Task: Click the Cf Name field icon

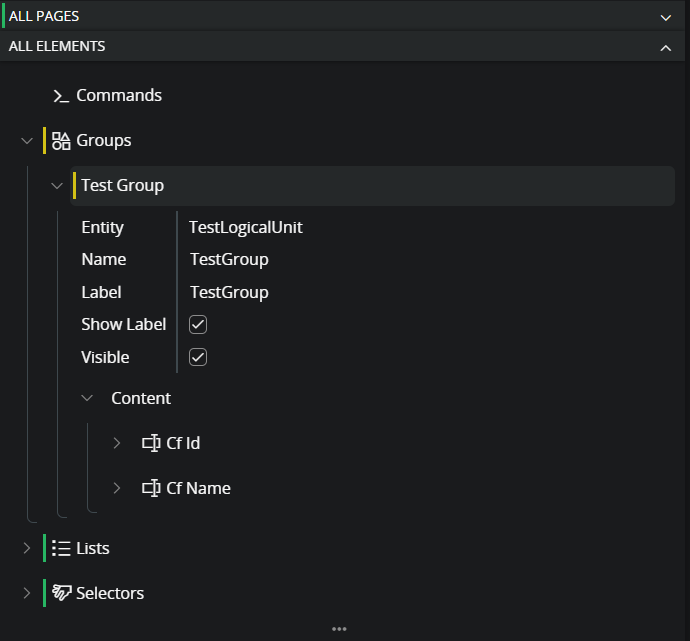Action: pyautogui.click(x=151, y=488)
